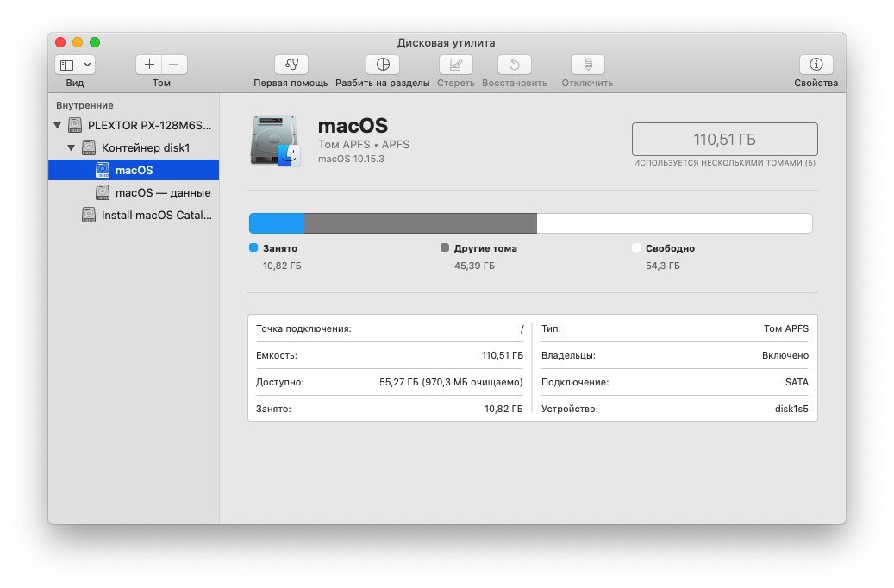
Task: Collapse the PLEXTOR PX-128M6S disk triangle
Action: [x=58, y=125]
